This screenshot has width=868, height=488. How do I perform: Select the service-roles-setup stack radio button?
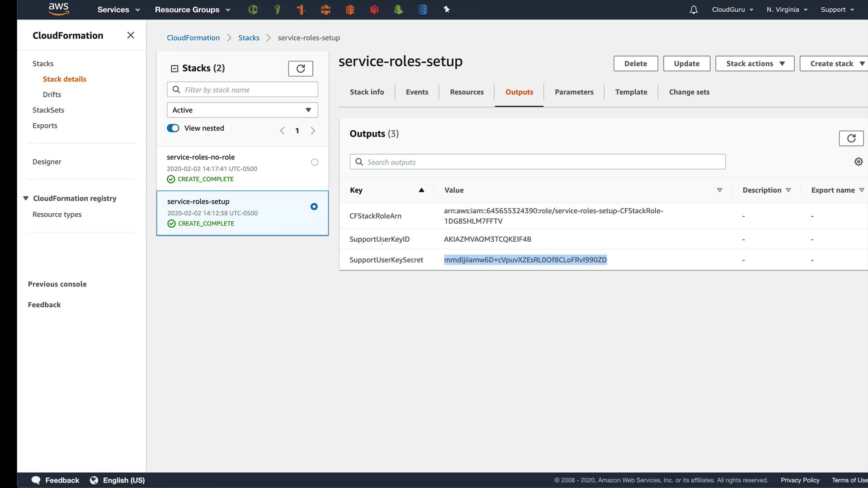pos(314,206)
